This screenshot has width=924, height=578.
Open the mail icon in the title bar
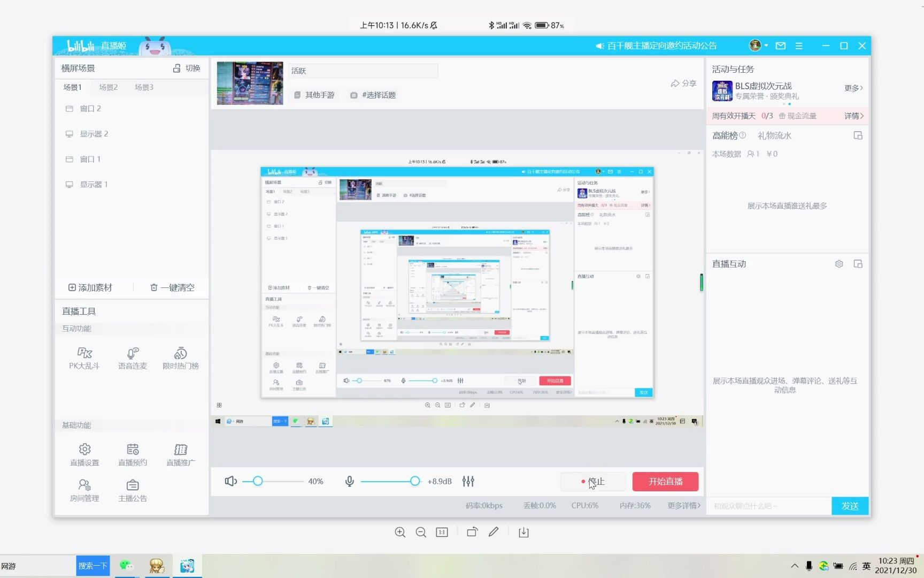780,45
